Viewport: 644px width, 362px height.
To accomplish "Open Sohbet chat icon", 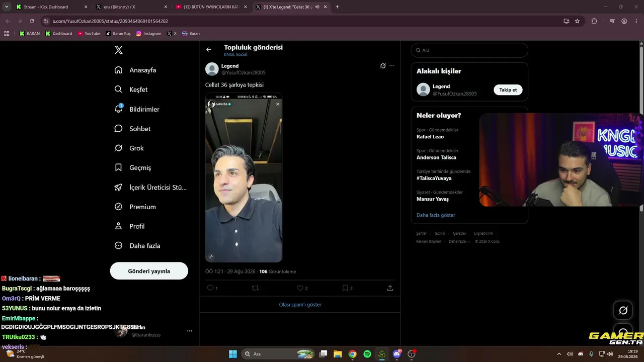I will [118, 128].
